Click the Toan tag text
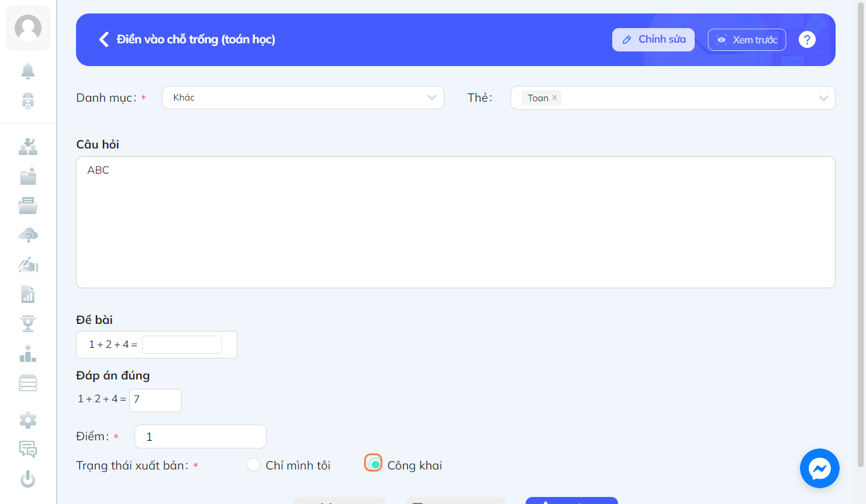Screen dimensions: 866x504 point(538,98)
